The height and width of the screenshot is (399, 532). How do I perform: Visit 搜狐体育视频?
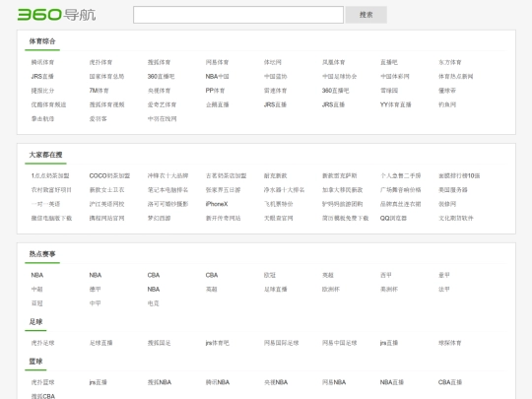pyautogui.click(x=106, y=104)
